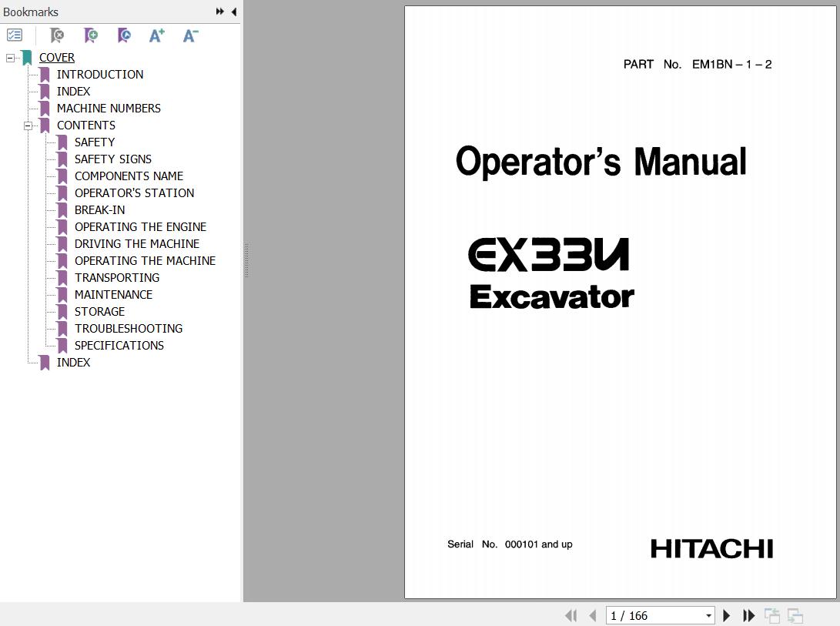Jump to the MAINTENANCE bookmark
The width and height of the screenshot is (840, 626).
pos(114,295)
